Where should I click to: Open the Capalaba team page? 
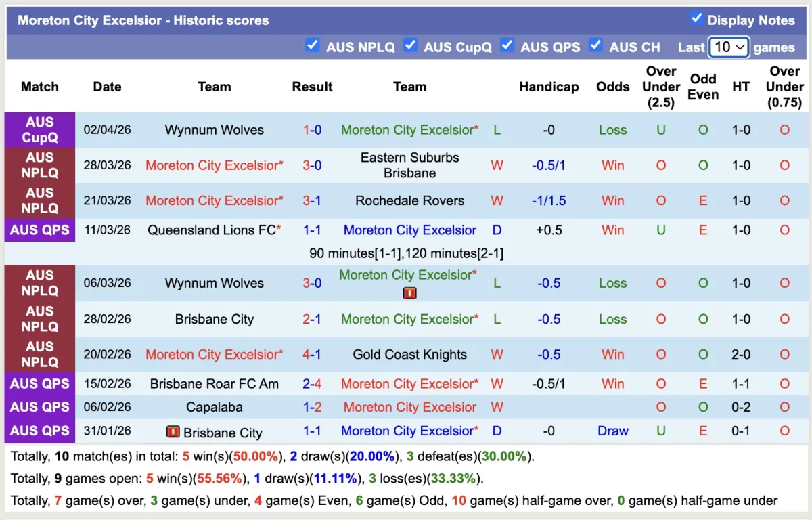click(215, 407)
